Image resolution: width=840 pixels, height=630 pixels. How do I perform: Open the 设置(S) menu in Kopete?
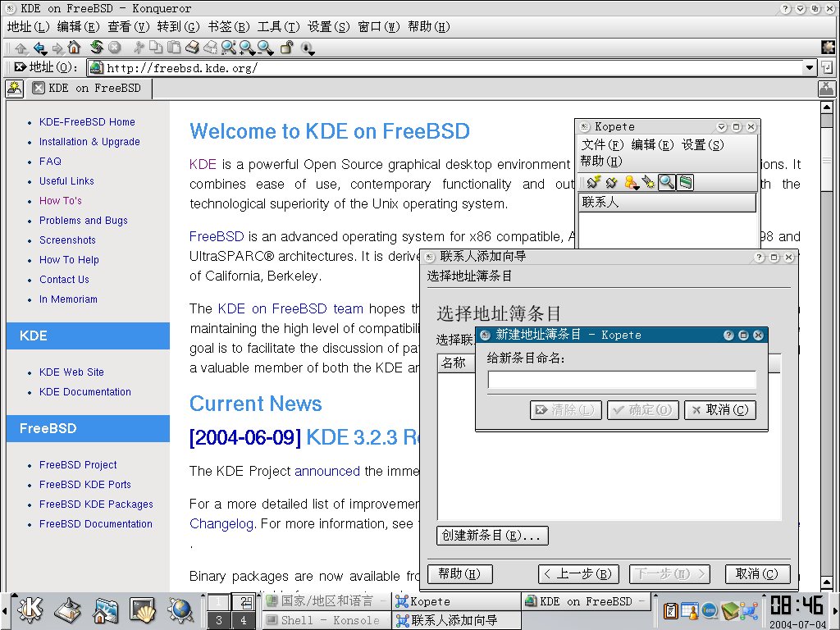703,144
